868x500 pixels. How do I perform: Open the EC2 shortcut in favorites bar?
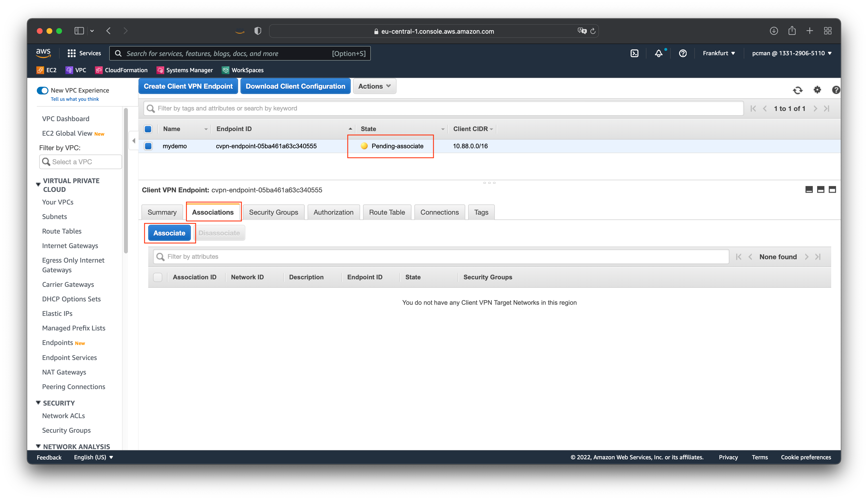(x=46, y=70)
